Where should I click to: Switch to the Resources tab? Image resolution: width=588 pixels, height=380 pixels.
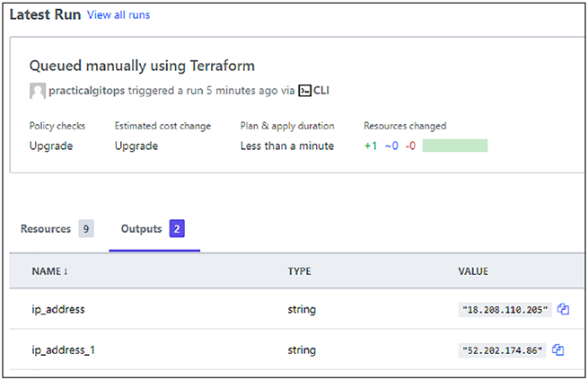pyautogui.click(x=46, y=229)
